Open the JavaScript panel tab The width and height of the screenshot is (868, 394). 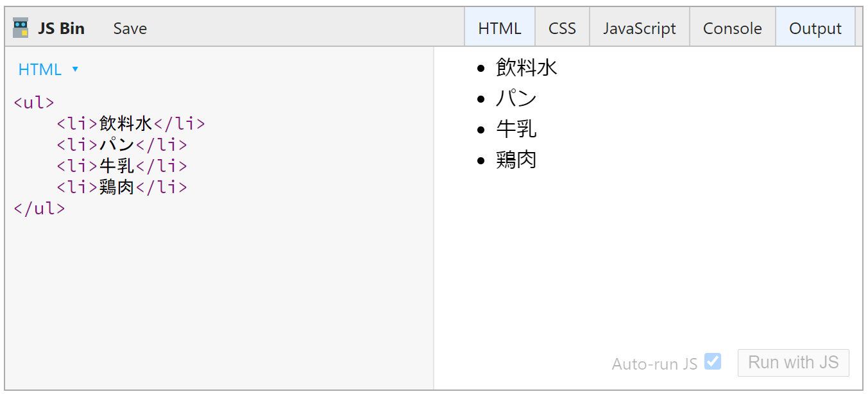coord(639,28)
